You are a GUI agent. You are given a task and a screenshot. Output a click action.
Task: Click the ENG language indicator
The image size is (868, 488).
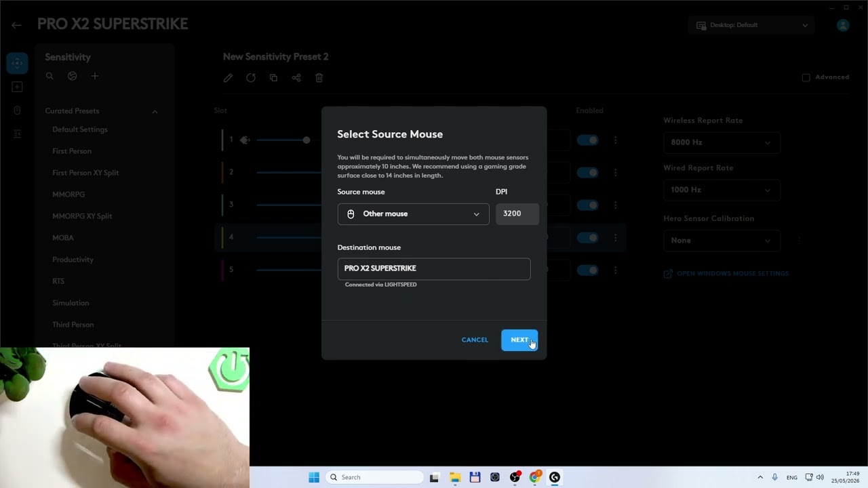tap(792, 478)
